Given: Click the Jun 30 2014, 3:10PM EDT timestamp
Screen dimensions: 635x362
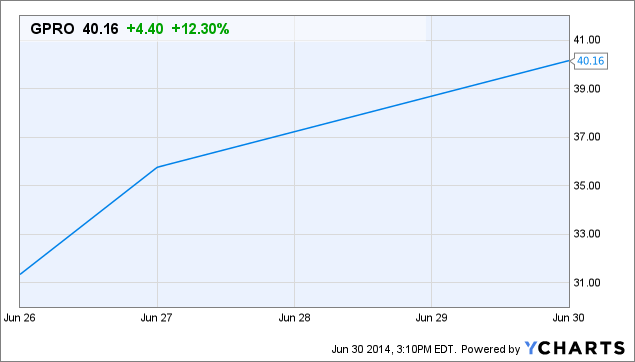Looking at the screenshot, I should (x=394, y=349).
